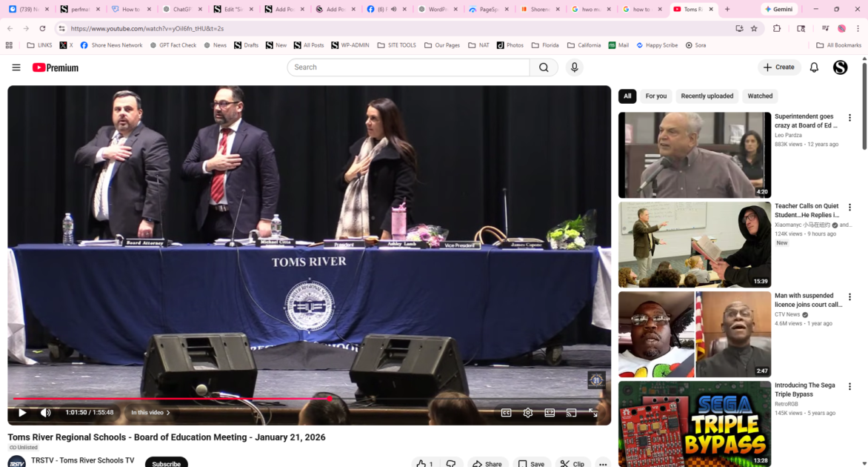Image resolution: width=868 pixels, height=467 pixels.
Task: Search with your voice microphone button
Action: pos(574,67)
